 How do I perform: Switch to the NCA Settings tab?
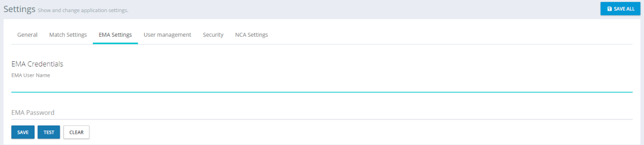click(x=251, y=35)
